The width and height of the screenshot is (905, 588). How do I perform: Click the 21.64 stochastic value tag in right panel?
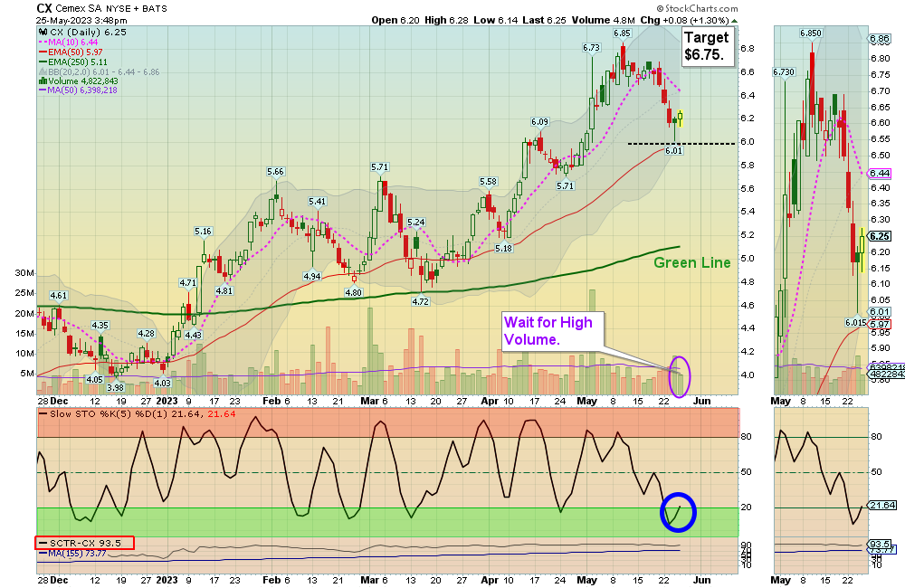point(880,505)
